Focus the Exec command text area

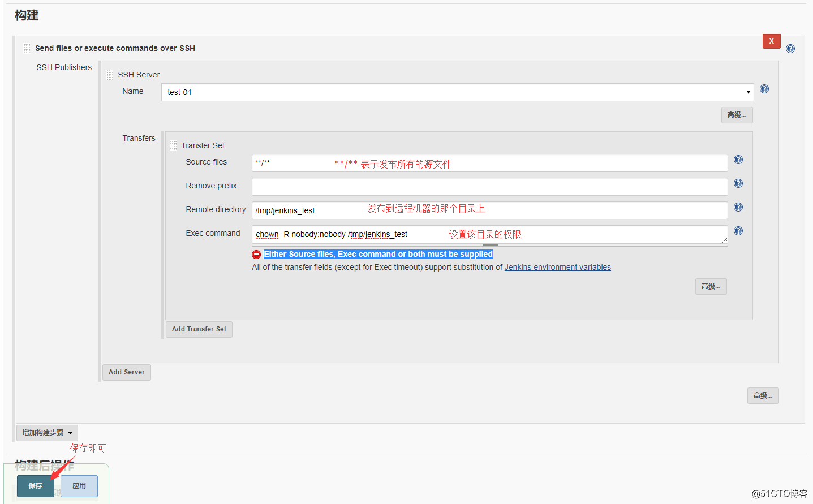coord(489,235)
